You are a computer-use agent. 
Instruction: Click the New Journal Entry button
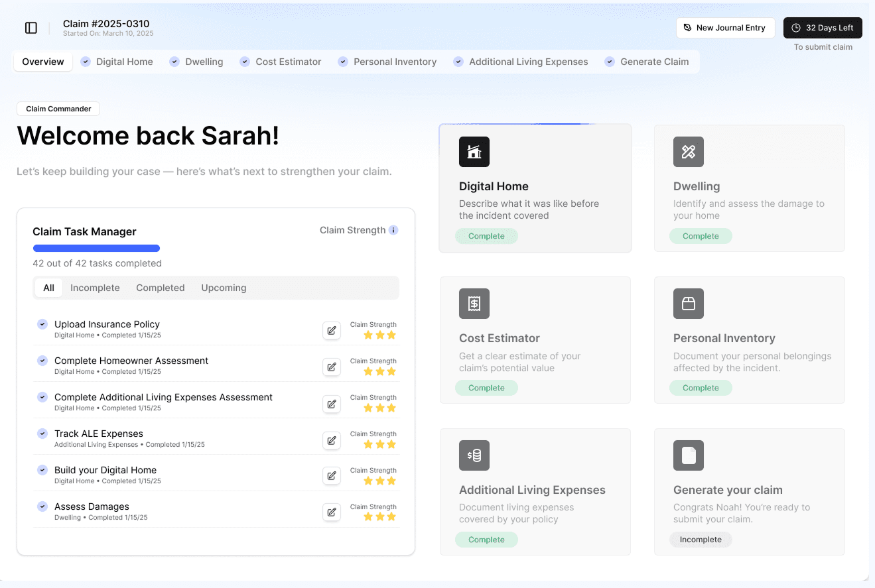[x=725, y=28]
